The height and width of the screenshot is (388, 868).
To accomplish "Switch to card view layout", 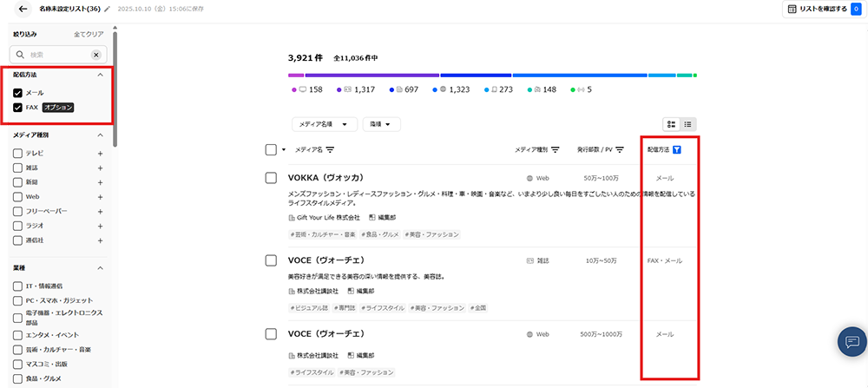I will tap(672, 124).
